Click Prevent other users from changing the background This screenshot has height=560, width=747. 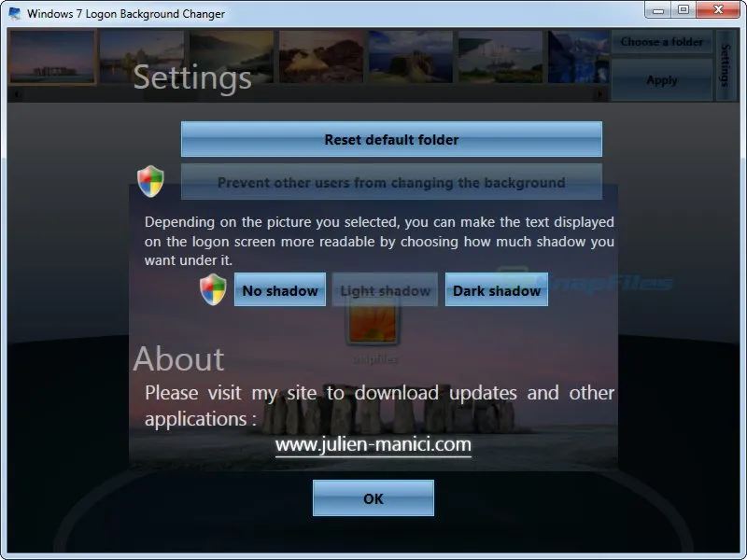click(391, 182)
